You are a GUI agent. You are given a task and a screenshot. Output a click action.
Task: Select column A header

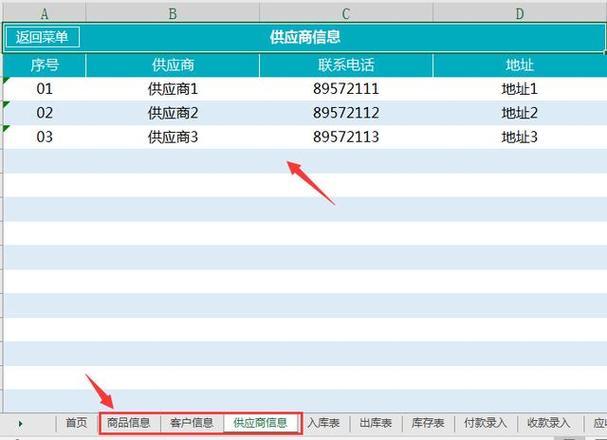point(45,14)
